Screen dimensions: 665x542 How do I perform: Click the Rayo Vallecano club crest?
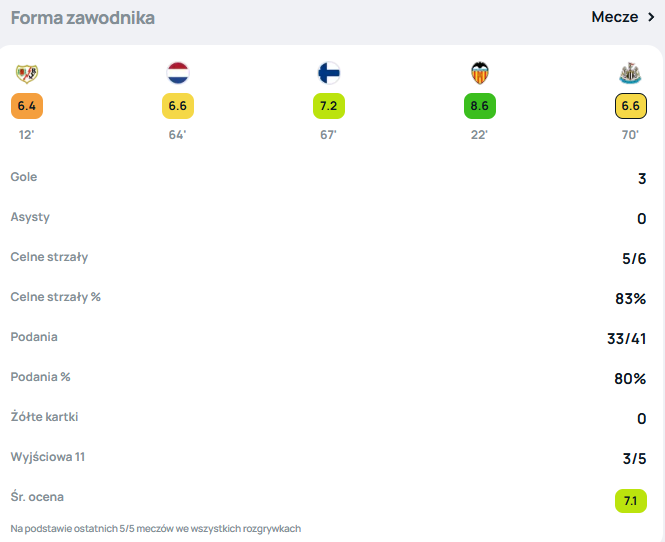pyautogui.click(x=27, y=73)
